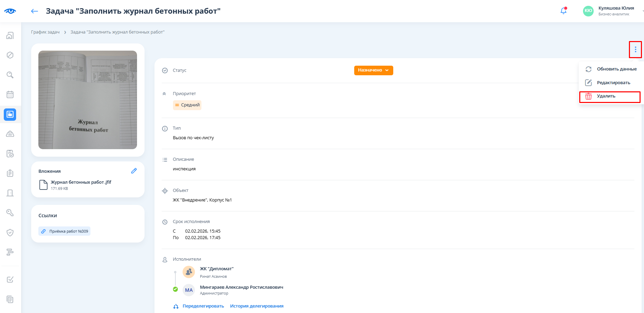
Task: Click the back arrow next to task title
Action: pos(34,11)
